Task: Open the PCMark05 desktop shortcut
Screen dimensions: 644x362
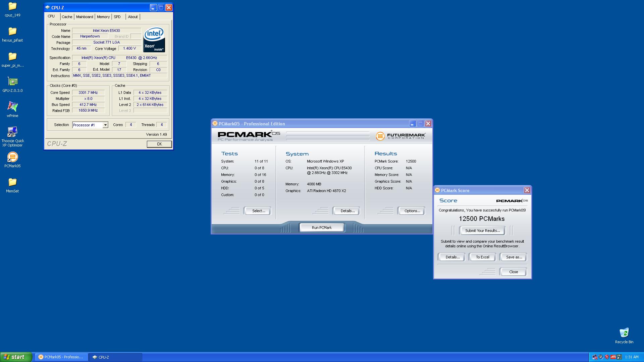Action: (12, 160)
